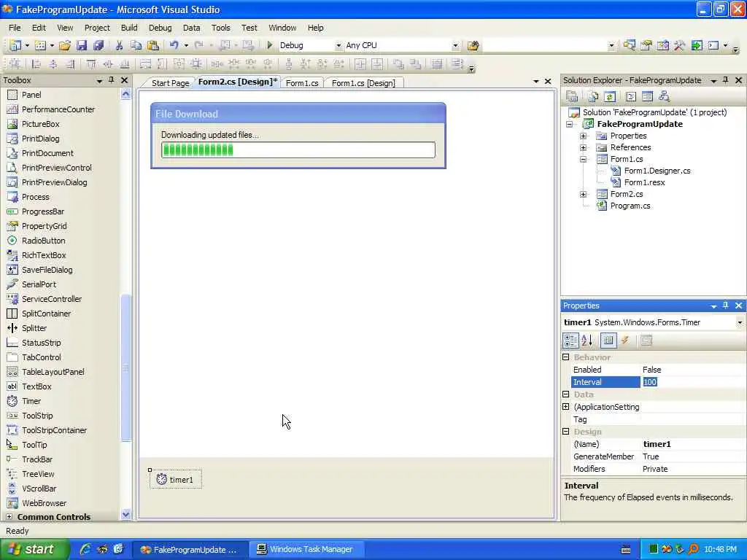
Task: Click the Undo toolbar icon
Action: tap(174, 45)
